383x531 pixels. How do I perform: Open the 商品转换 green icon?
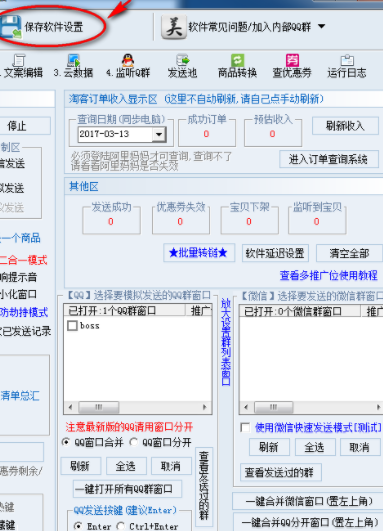pyautogui.click(x=237, y=60)
